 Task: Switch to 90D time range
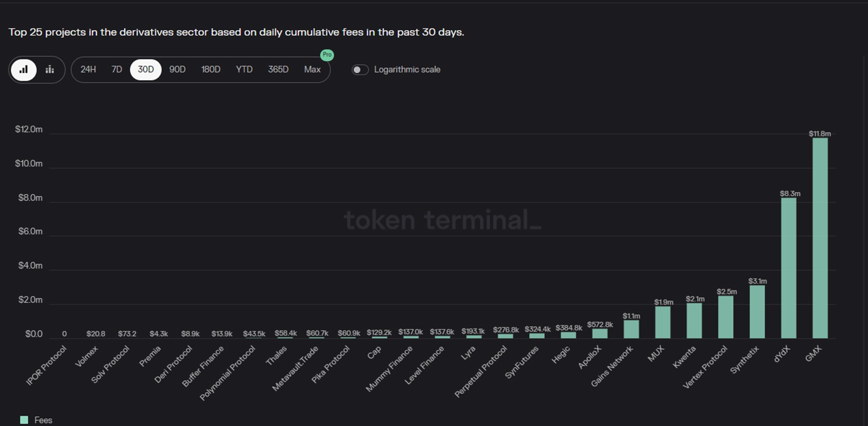pos(177,69)
